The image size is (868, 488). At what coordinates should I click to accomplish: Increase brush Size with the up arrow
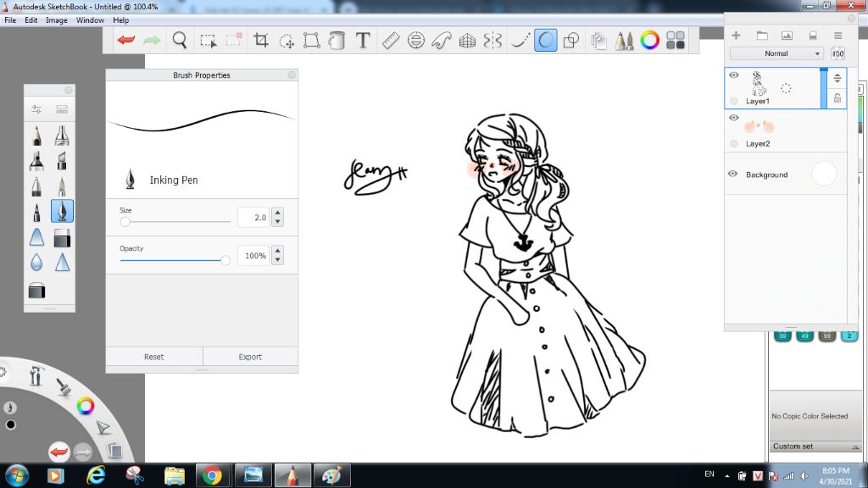coord(278,213)
